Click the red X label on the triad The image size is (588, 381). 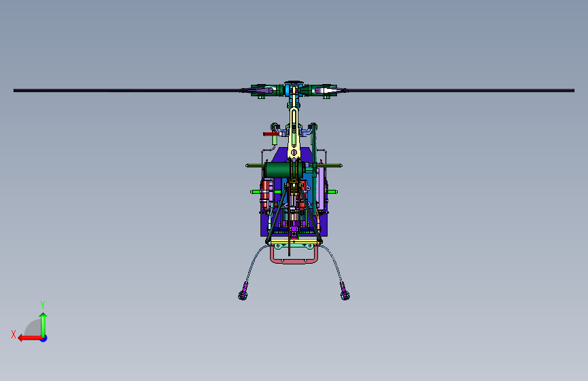(x=14, y=334)
